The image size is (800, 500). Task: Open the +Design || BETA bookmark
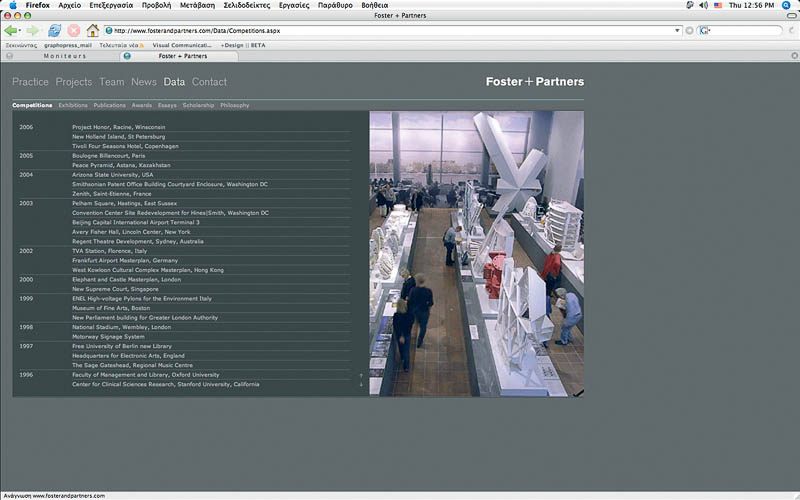(243, 45)
